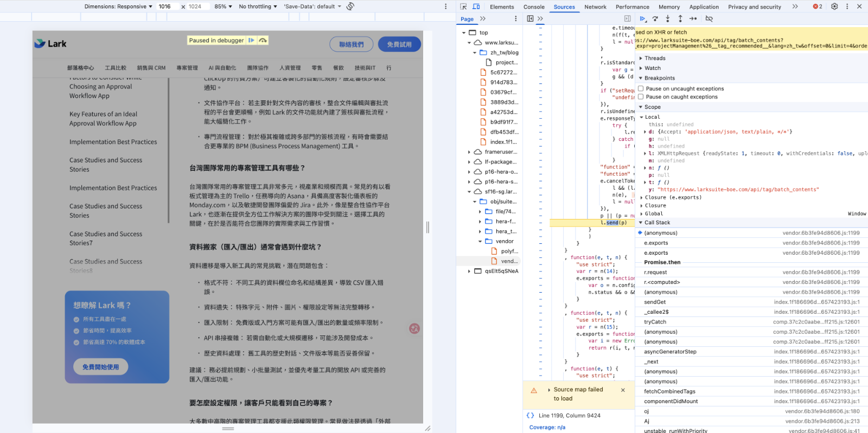Click the red floating round icon on page
Screen dimensions: 868x433
pos(414,328)
